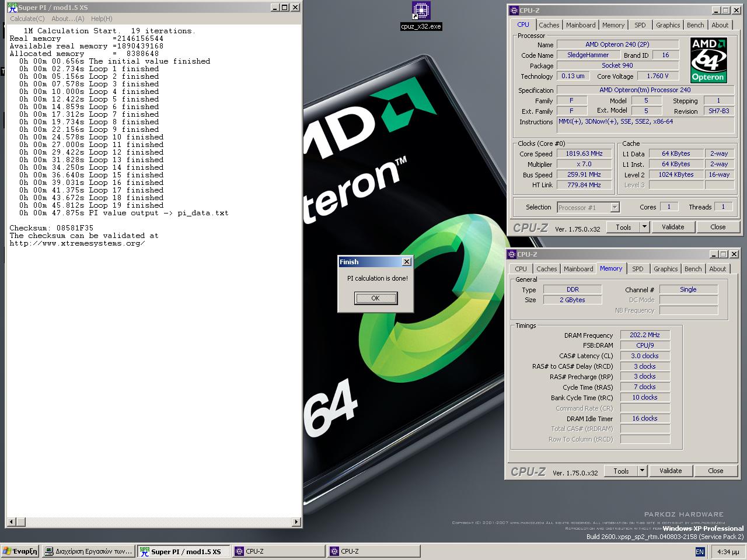Click the upper CPU-Z window title icon
This screenshot has width=747, height=560.
tap(513, 10)
